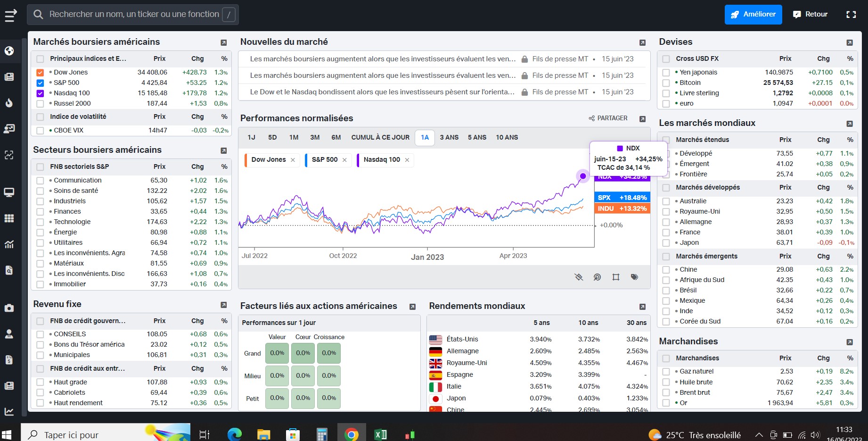Click the États-Unis yields row
Image resolution: width=868 pixels, height=441 pixels.
(x=538, y=339)
